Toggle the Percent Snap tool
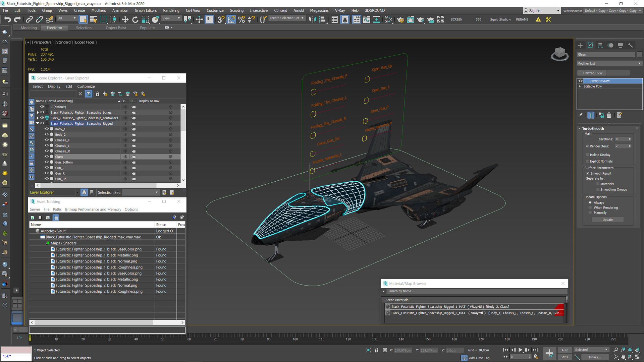The image size is (644, 362). [x=241, y=19]
